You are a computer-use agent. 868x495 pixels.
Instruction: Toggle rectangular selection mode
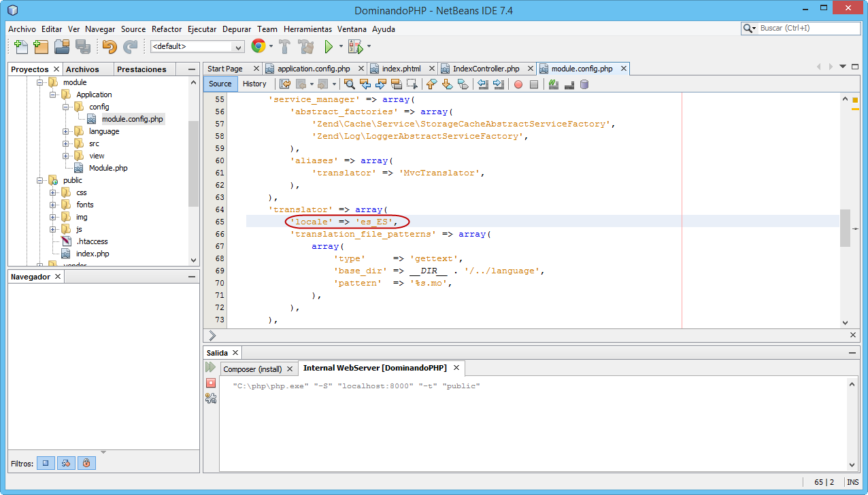coord(410,84)
